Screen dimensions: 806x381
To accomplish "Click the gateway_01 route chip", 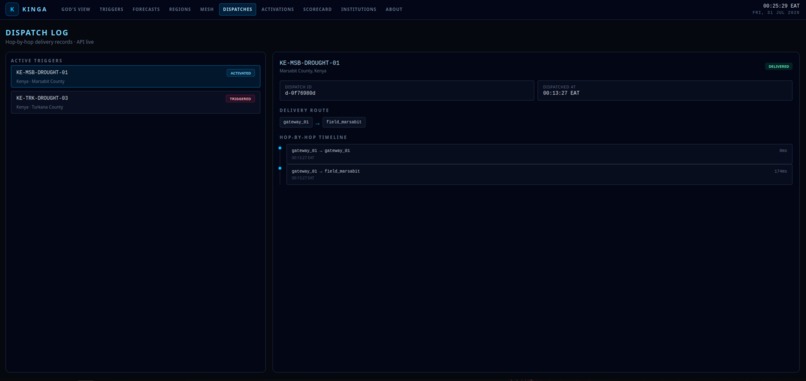I will point(296,122).
